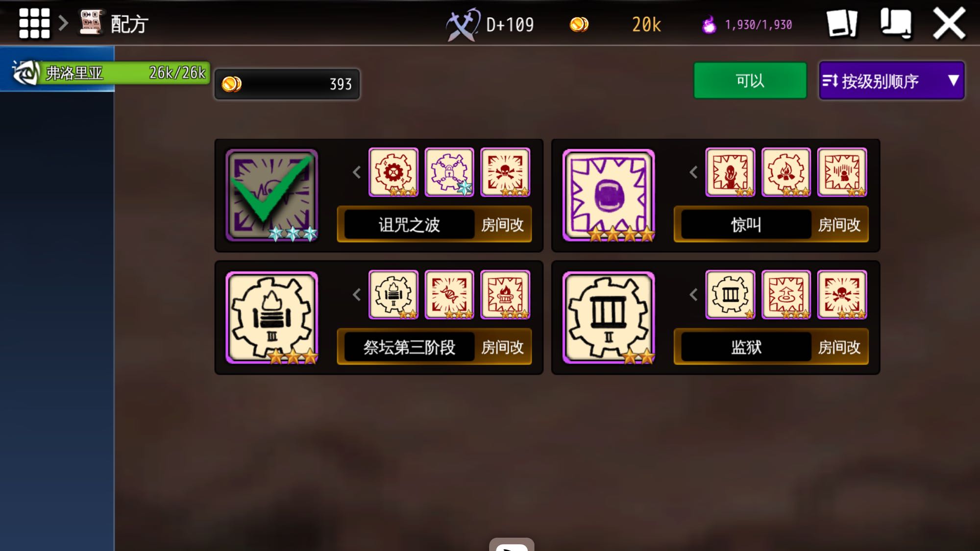The width and height of the screenshot is (980, 551).
Task: Tap the gold coins icon in top bar
Action: tap(579, 24)
